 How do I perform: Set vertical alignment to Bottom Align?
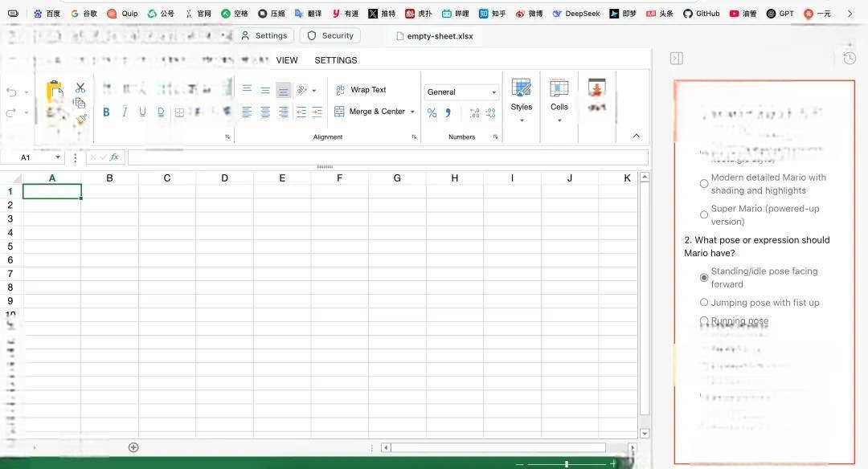(x=284, y=90)
